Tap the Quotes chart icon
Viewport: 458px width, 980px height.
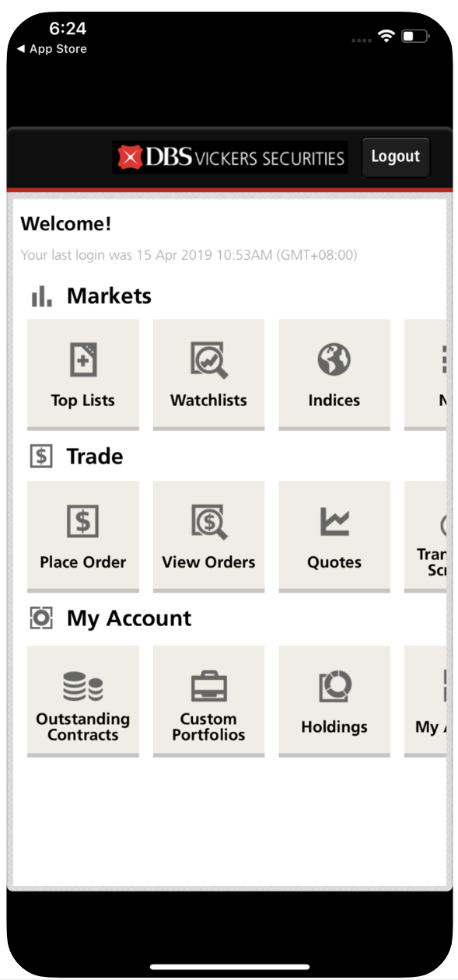coord(334,522)
